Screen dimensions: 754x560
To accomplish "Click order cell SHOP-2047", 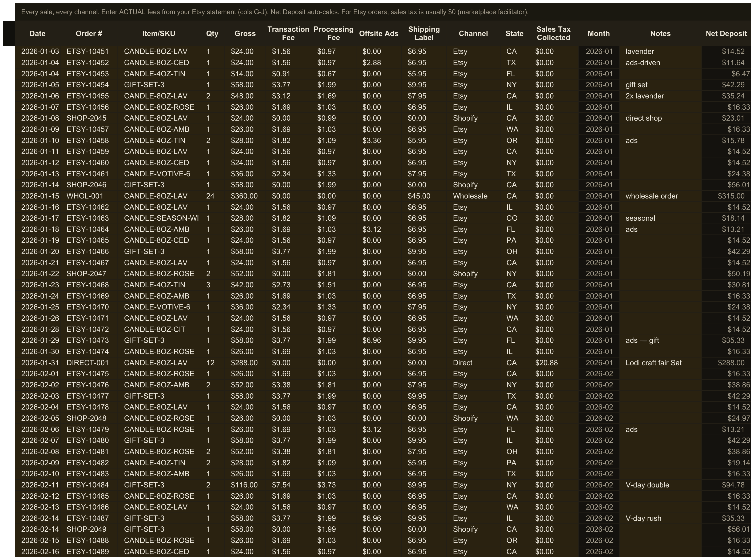I will point(89,273).
